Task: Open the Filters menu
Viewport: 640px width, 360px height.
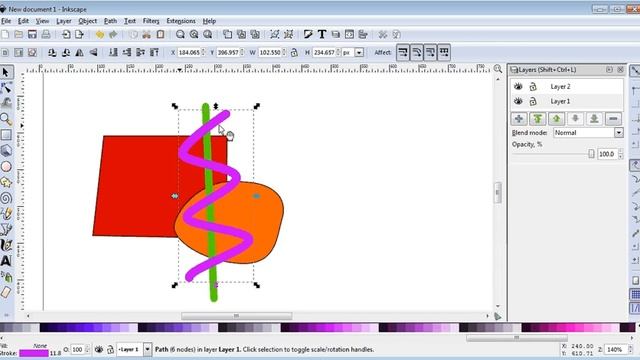Action: [x=151, y=21]
